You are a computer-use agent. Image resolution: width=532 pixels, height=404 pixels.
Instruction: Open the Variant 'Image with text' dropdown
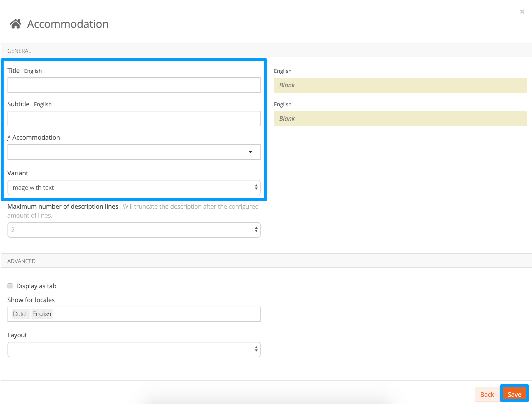[134, 188]
